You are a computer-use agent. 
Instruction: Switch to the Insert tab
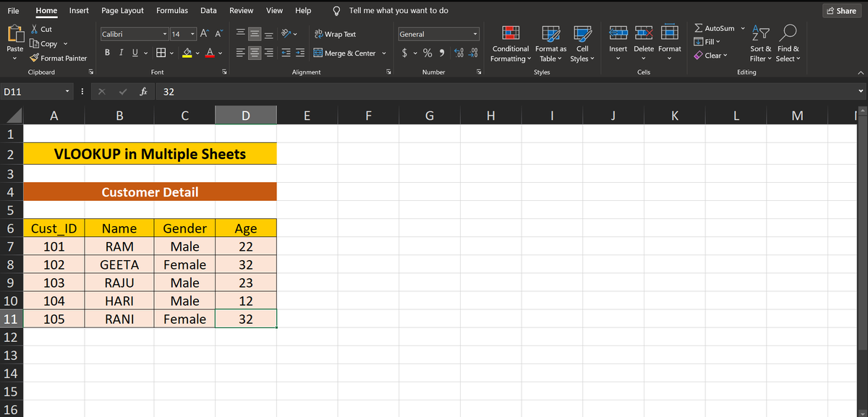[x=79, y=11]
